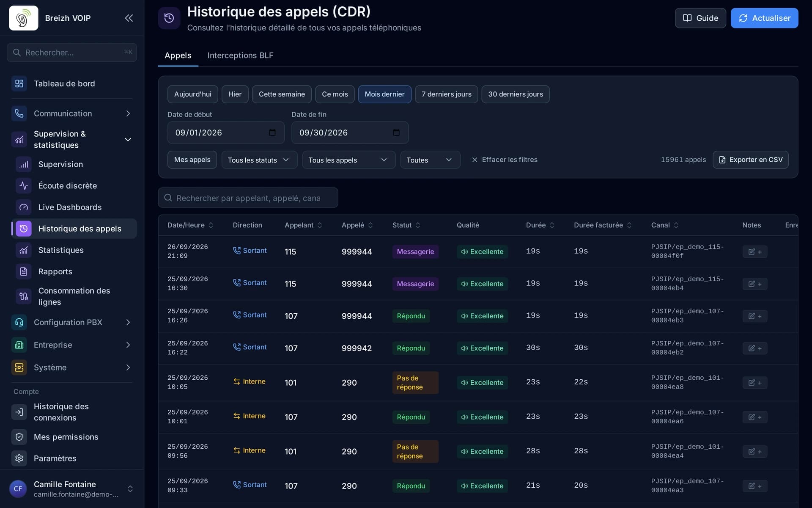Open Toutes dropdown filter

430,160
